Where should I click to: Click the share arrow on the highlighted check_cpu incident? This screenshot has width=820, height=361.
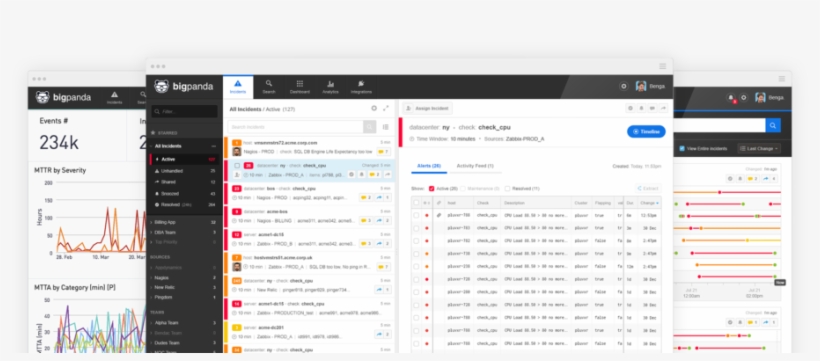(x=388, y=174)
